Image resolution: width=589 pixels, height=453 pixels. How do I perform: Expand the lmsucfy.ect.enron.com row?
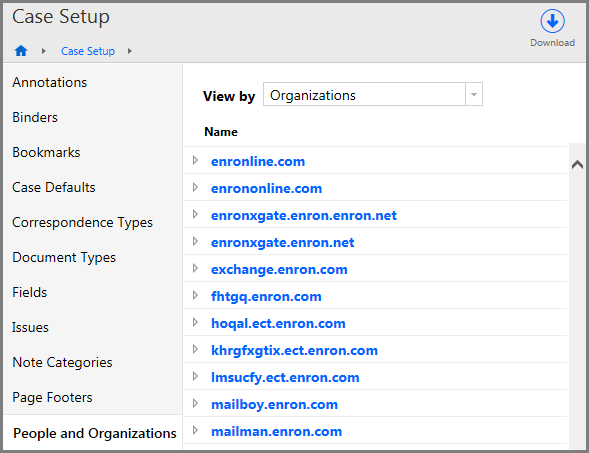click(195, 376)
